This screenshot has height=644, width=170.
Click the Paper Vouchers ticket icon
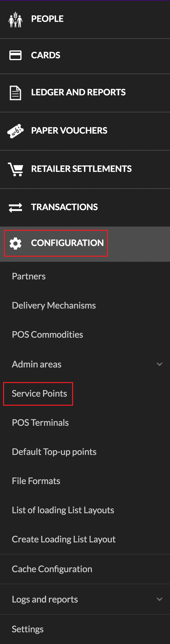point(15,131)
